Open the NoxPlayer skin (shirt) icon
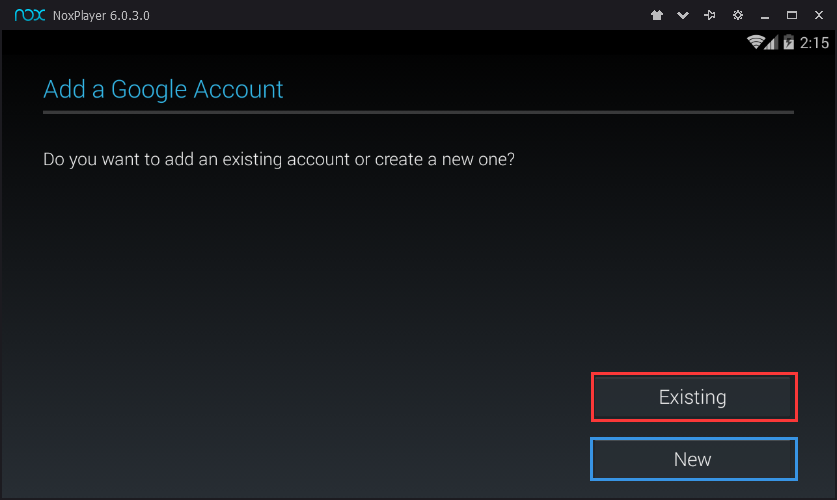 [657, 15]
